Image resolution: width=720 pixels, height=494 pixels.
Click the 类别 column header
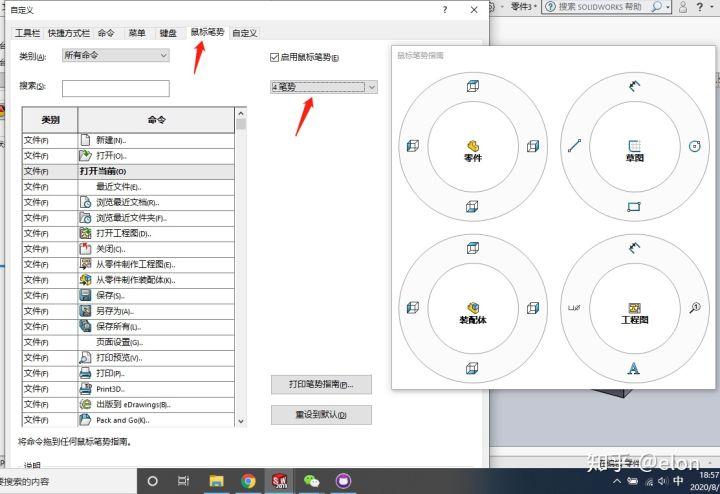tap(50, 120)
